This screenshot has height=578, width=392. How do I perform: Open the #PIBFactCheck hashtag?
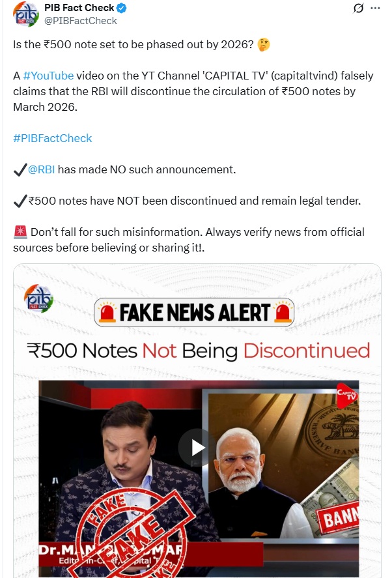[x=52, y=138]
